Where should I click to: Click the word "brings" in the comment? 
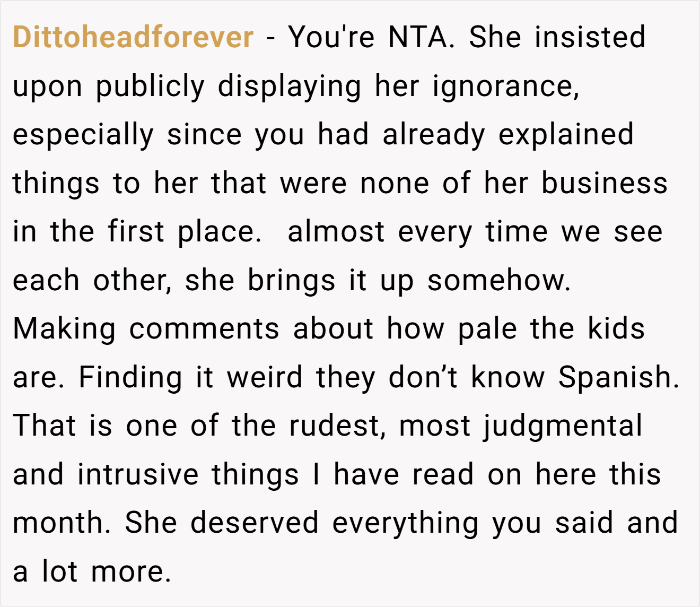pos(292,280)
